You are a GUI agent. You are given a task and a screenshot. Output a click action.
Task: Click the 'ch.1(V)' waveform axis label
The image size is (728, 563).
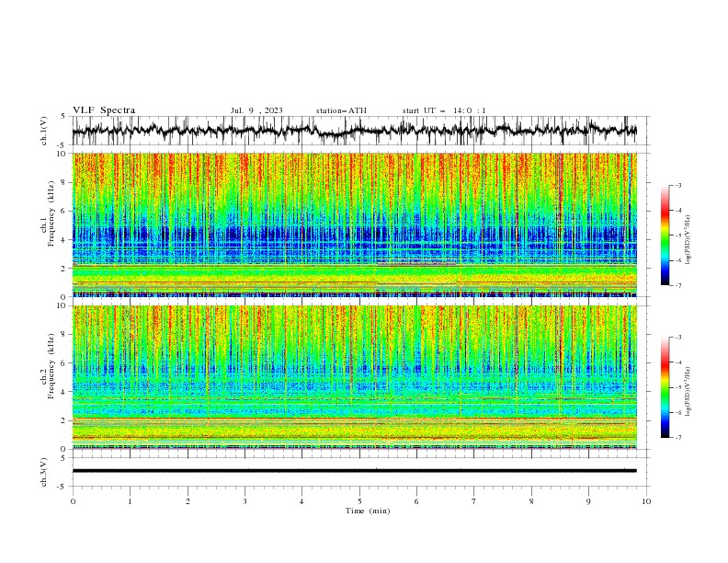pyautogui.click(x=44, y=131)
